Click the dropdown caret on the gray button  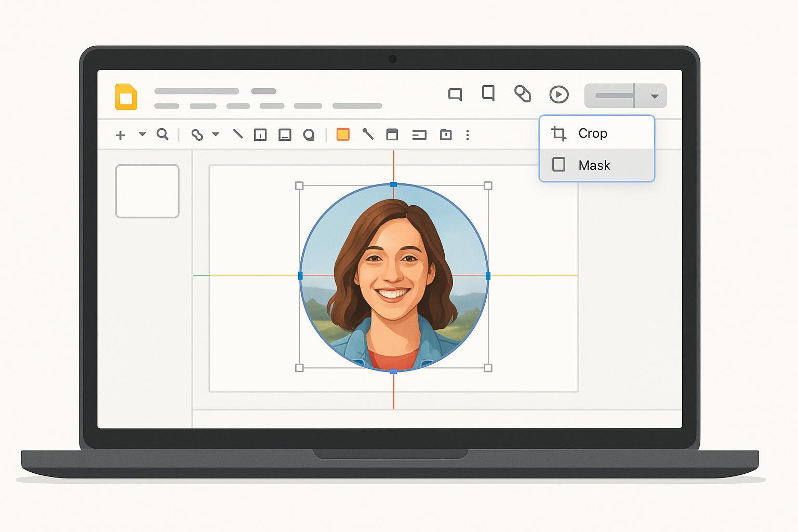[654, 96]
